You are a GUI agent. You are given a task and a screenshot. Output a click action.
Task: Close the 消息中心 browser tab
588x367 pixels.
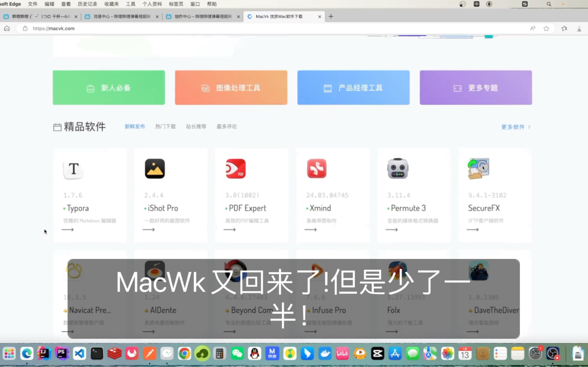pyautogui.click(x=157, y=17)
